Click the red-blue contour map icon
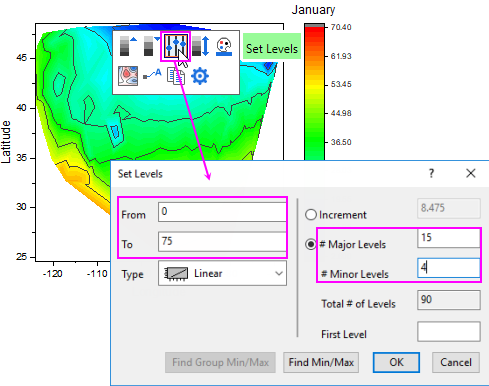Viewport: 489px width, 386px height. (x=128, y=76)
